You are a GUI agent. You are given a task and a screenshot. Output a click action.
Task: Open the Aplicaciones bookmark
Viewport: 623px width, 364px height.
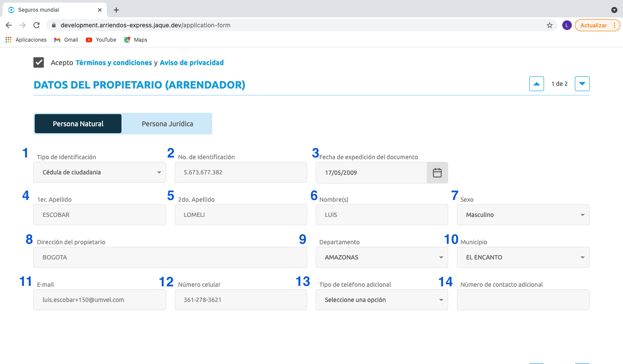coord(26,39)
